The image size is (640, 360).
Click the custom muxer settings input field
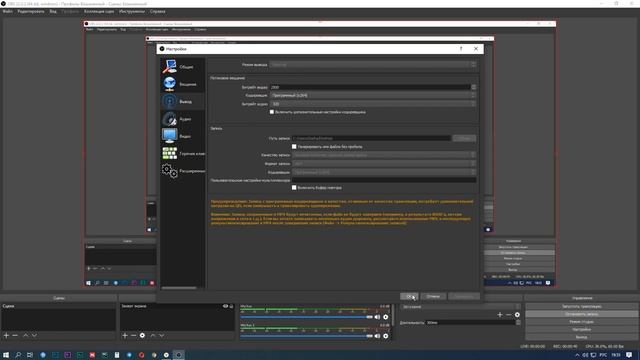click(384, 180)
